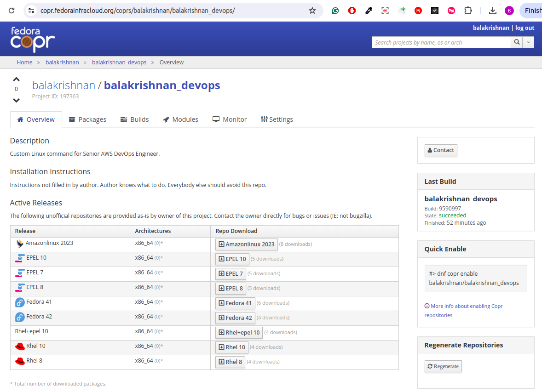The height and width of the screenshot is (392, 542).
Task: Go to the Monitor tab
Action: 230,119
